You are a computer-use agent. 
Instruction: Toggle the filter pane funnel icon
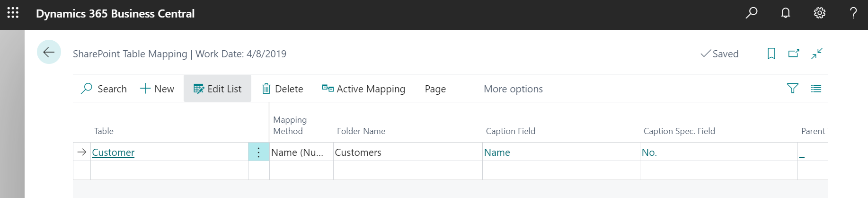(793, 89)
